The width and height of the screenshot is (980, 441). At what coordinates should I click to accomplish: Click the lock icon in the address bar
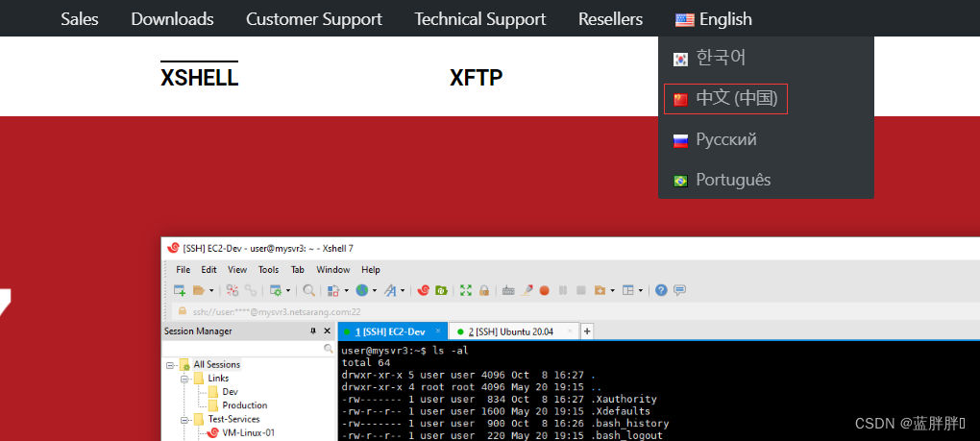[x=183, y=310]
